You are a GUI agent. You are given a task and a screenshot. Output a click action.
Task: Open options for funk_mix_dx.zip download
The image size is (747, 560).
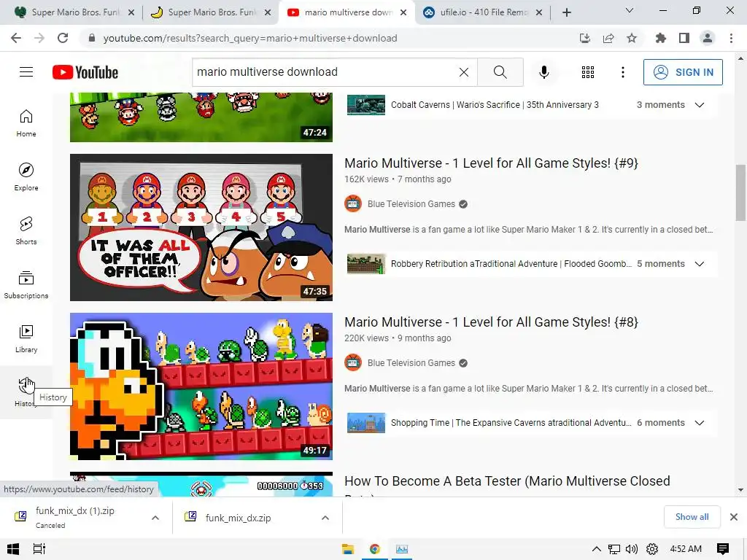325,518
